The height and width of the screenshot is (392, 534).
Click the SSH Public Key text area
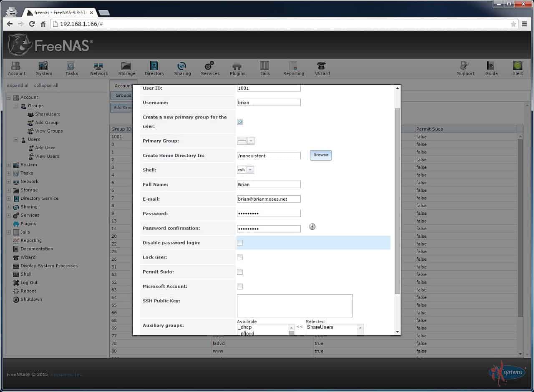[295, 306]
